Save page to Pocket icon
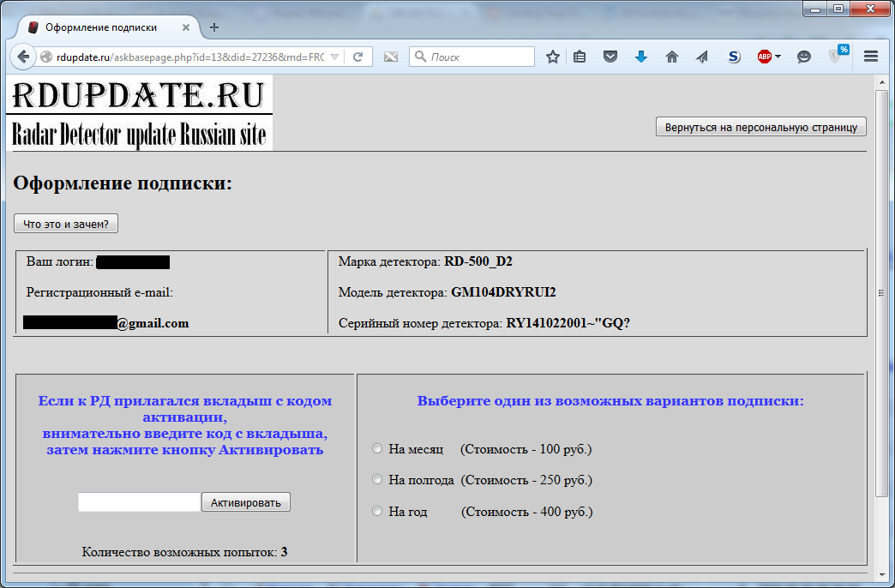The height and width of the screenshot is (588, 895). pyautogui.click(x=610, y=57)
